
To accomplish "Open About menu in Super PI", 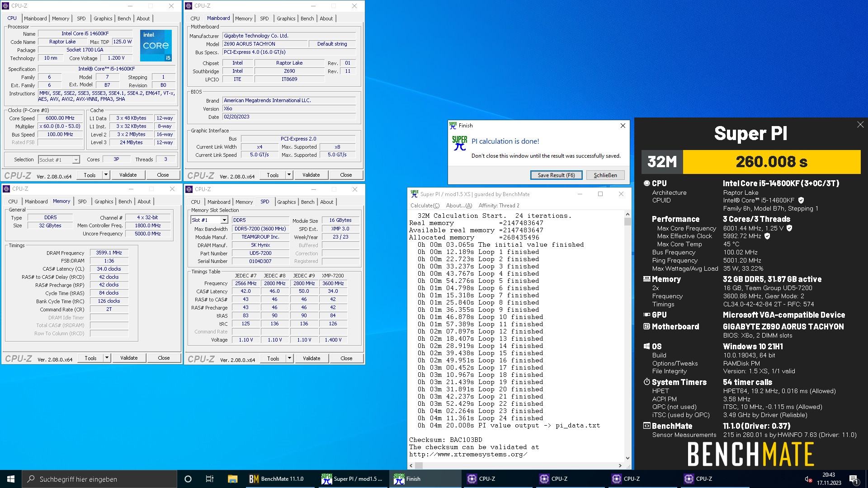I will tap(459, 206).
